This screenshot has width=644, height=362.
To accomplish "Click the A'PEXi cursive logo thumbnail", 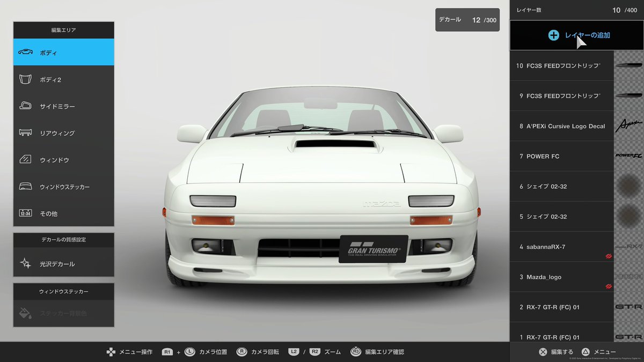I will [x=628, y=126].
